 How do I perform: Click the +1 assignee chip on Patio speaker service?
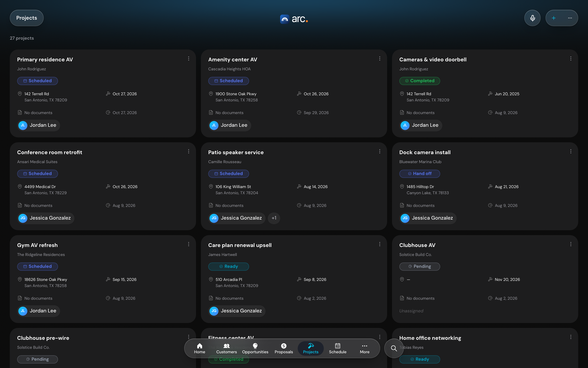(274, 218)
